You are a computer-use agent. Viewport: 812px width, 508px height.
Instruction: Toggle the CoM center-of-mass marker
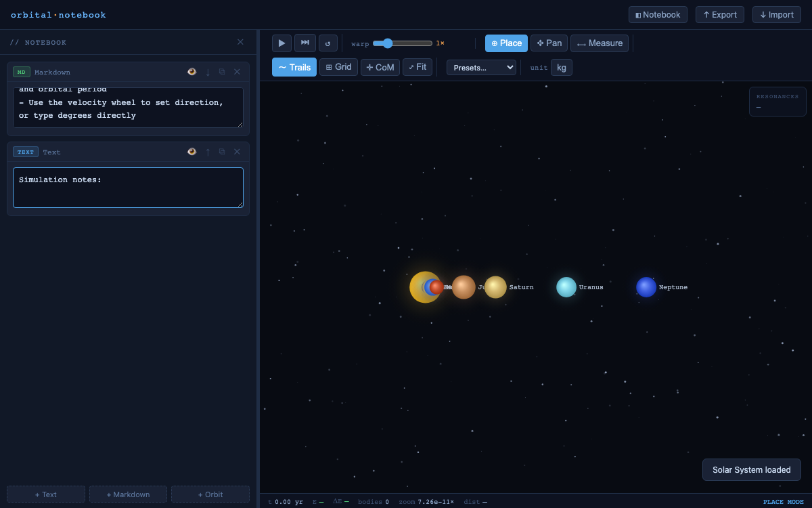(x=380, y=67)
